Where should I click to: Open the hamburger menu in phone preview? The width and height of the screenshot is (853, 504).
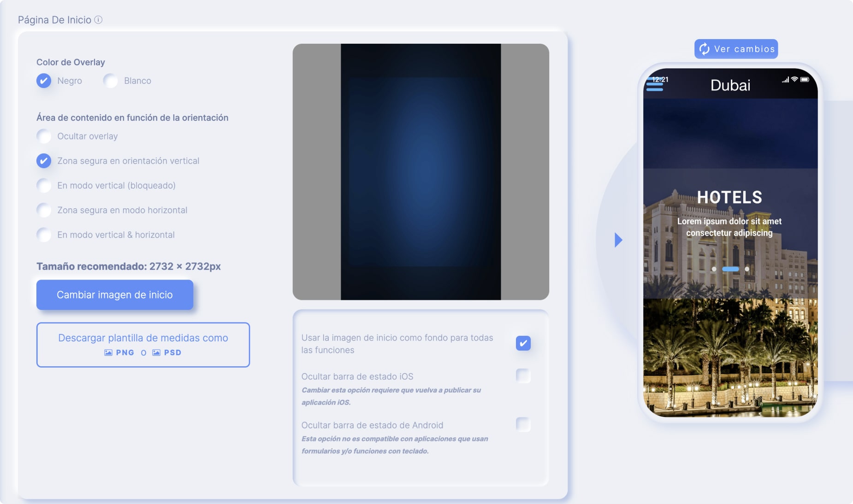(x=654, y=84)
